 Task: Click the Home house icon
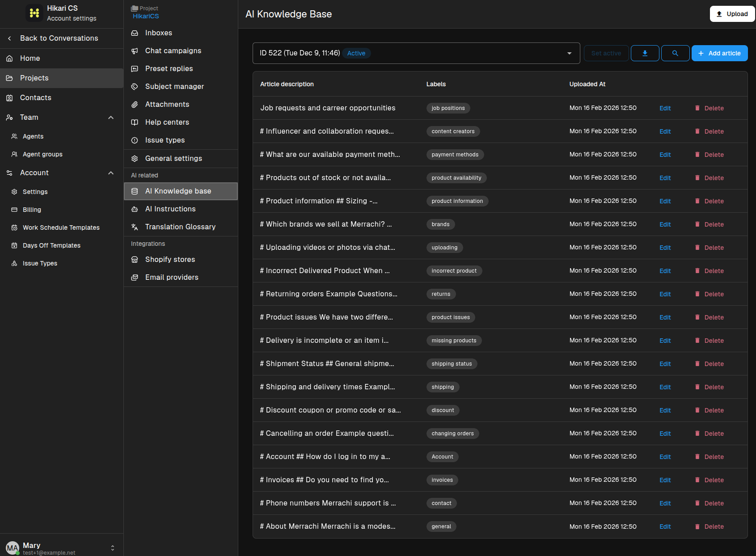pyautogui.click(x=9, y=59)
